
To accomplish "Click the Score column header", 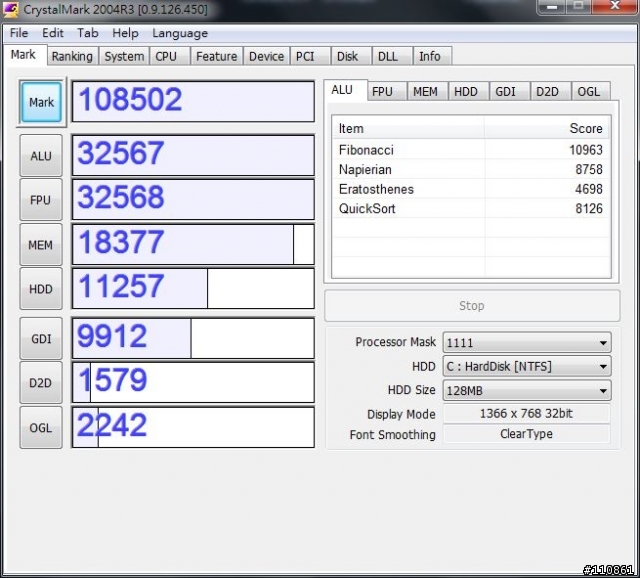I will 547,129.
